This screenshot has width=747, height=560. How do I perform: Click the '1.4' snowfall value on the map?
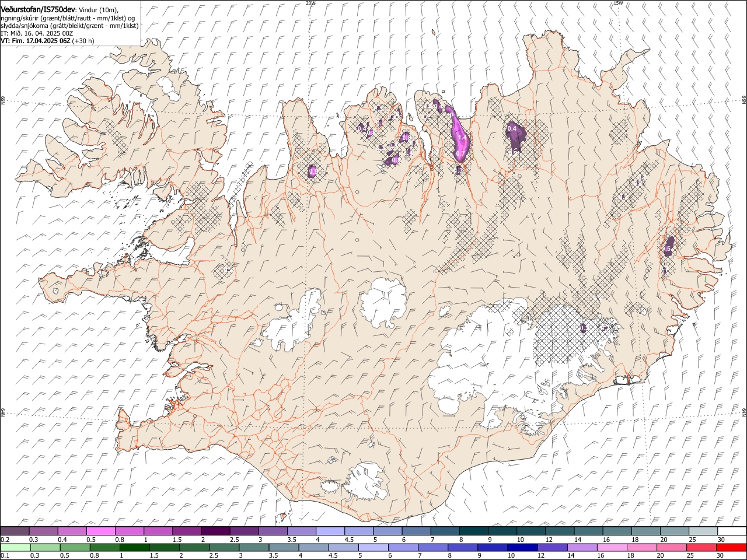(x=463, y=138)
